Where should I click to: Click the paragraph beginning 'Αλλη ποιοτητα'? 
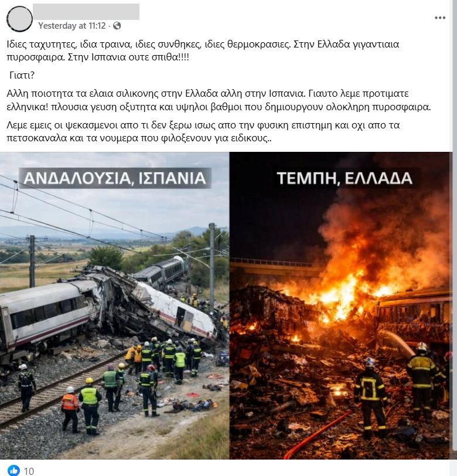[x=219, y=100]
